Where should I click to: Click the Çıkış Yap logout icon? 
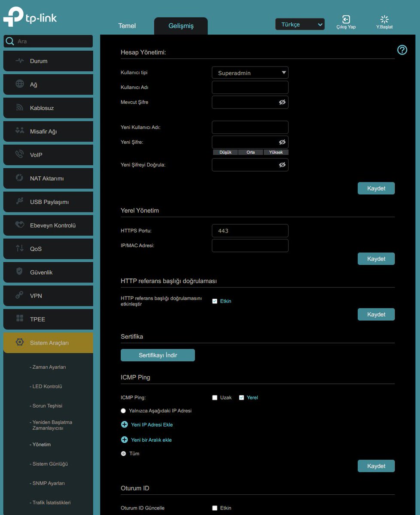coord(346,19)
